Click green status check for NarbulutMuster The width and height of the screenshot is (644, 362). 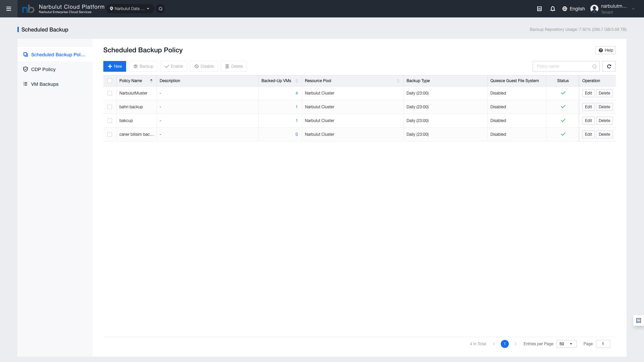[563, 93]
